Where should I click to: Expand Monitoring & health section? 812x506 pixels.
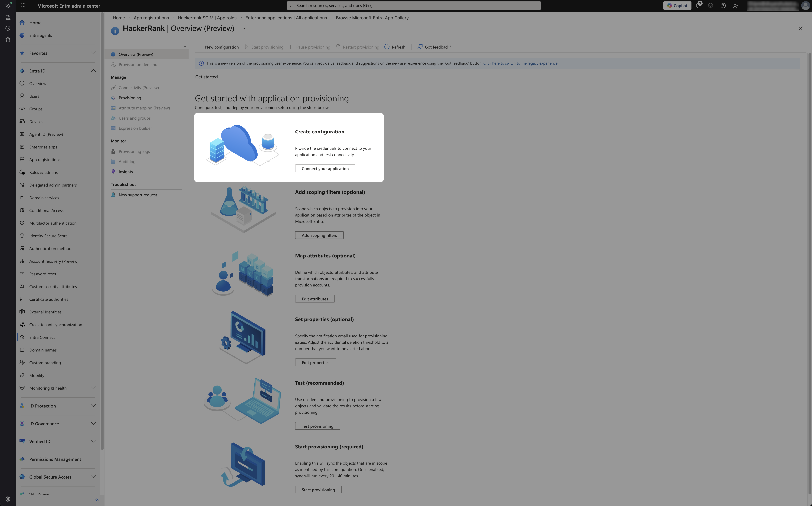(93, 388)
